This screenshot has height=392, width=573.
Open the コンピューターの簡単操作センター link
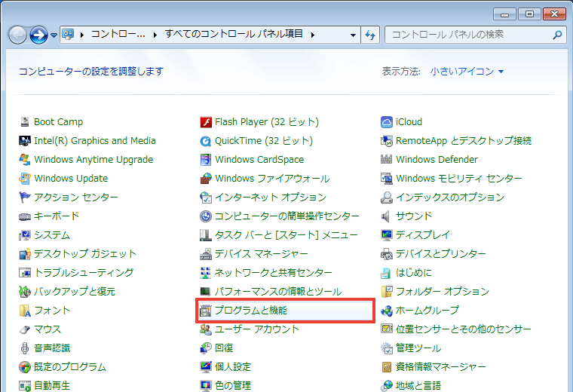pos(286,216)
